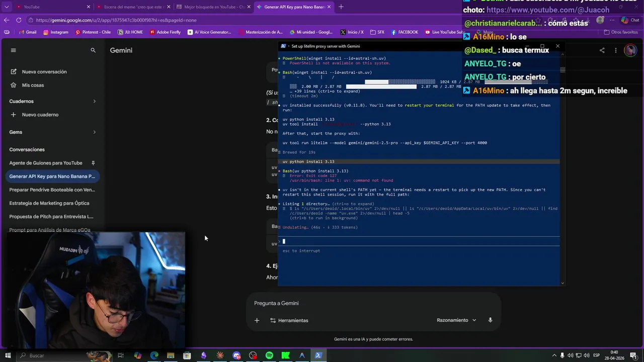Open the SFX bookmarks folder
Screen dimensions: 644x362
click(377, 32)
